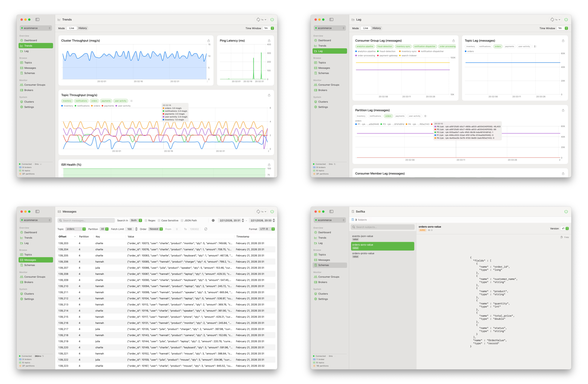Click the Consumer Member Lag share icon
This screenshot has height=384, width=588.
click(563, 174)
